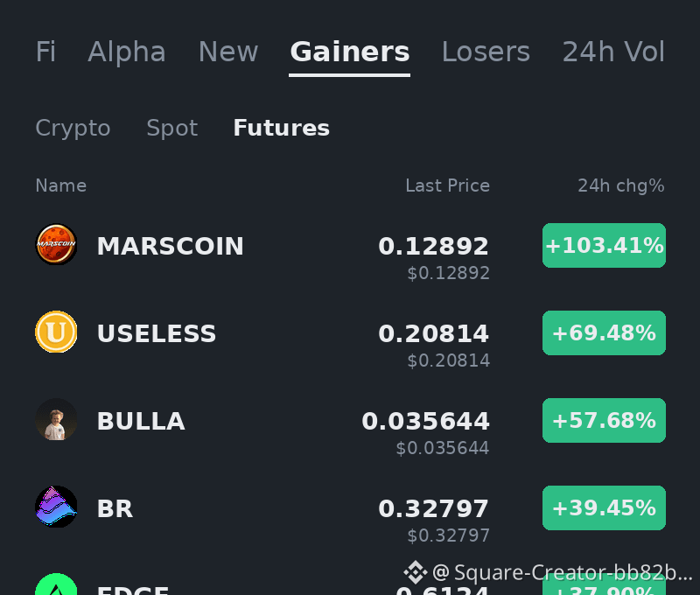The width and height of the screenshot is (700, 595).
Task: Sort by Name column header
Action: [x=60, y=185]
